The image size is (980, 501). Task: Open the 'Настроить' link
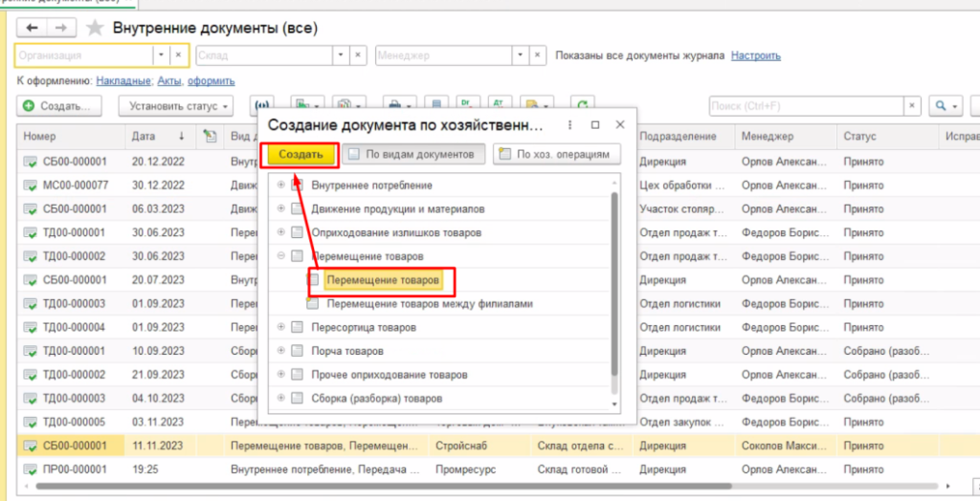click(755, 55)
